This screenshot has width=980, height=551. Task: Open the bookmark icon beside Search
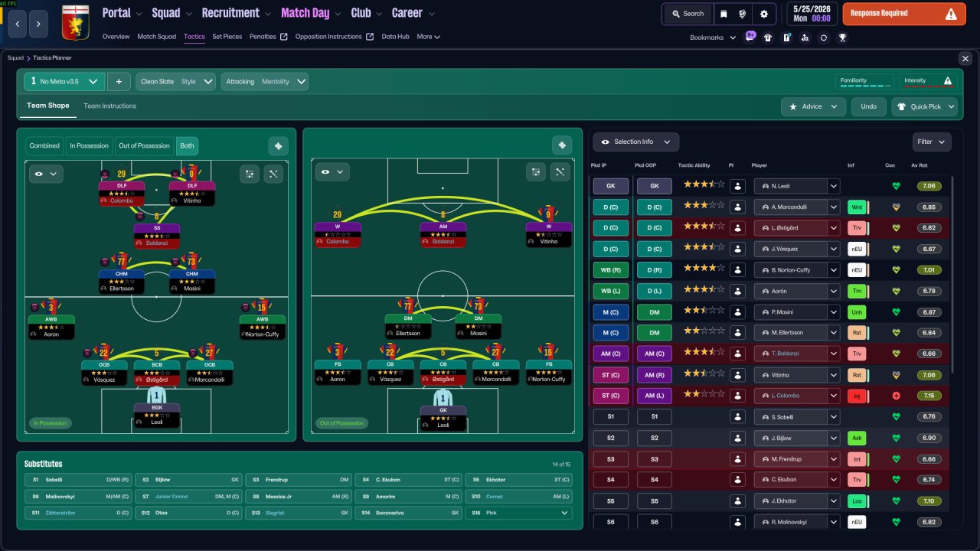(x=724, y=13)
